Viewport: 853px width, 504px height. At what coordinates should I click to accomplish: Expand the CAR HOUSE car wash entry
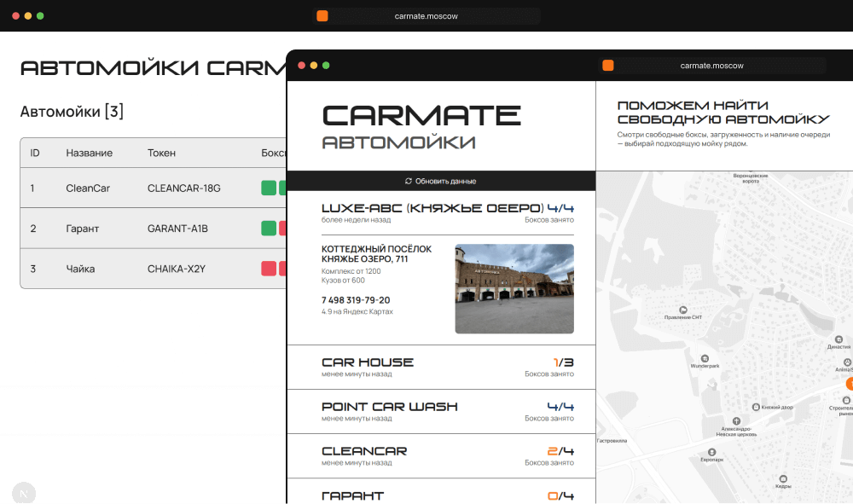click(441, 367)
